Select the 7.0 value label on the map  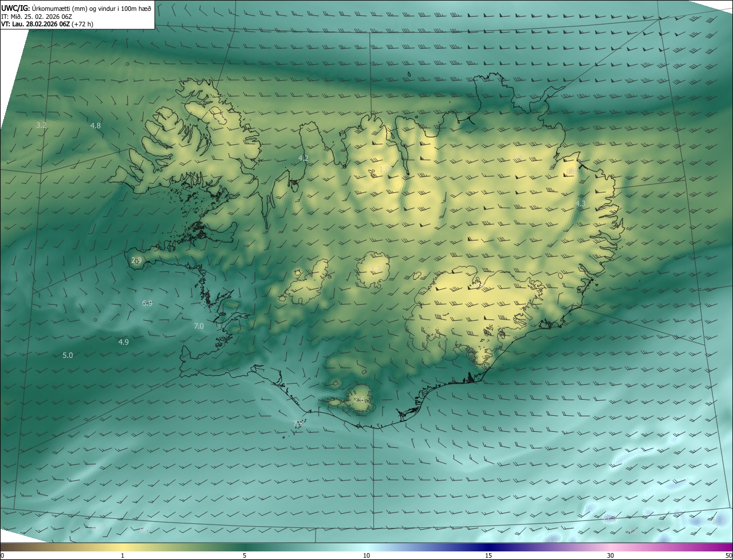(199, 326)
